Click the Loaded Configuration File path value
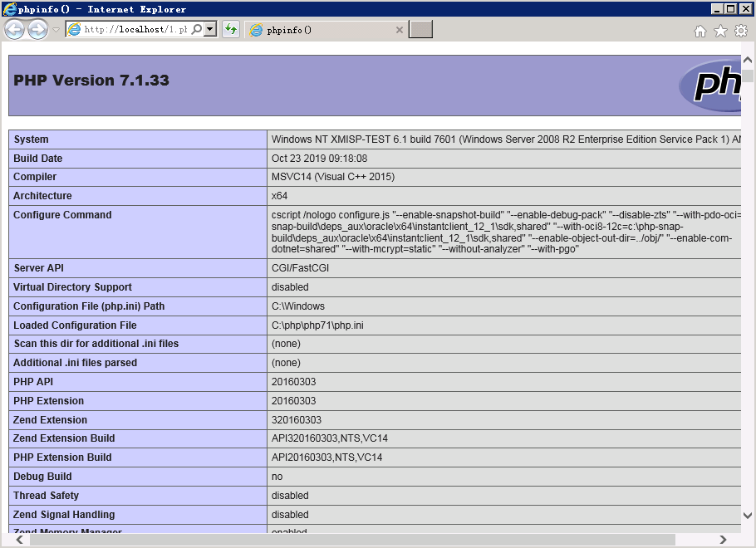Image resolution: width=756 pixels, height=548 pixels. pos(317,325)
